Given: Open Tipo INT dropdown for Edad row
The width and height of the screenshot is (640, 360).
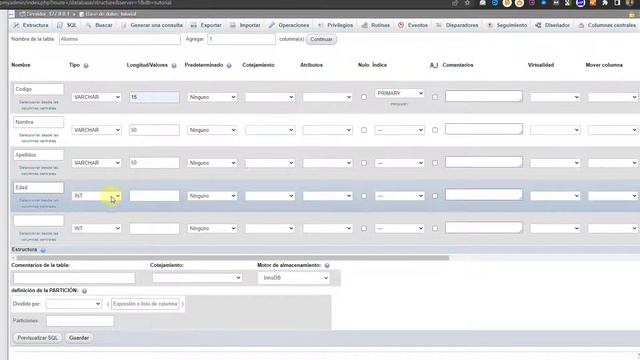Looking at the screenshot, I should (97, 196).
